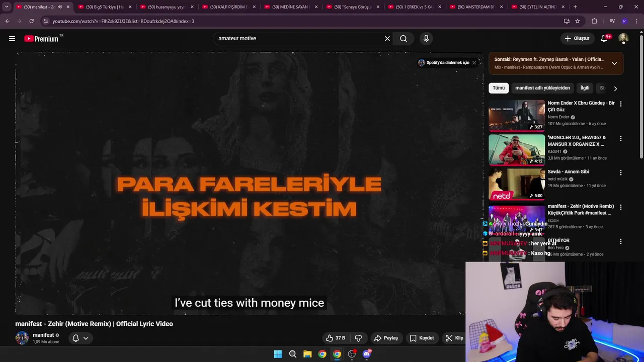Open tab search dropdown arrow in Chrome
Viewport: 644px width, 362px height.
tap(7, 7)
